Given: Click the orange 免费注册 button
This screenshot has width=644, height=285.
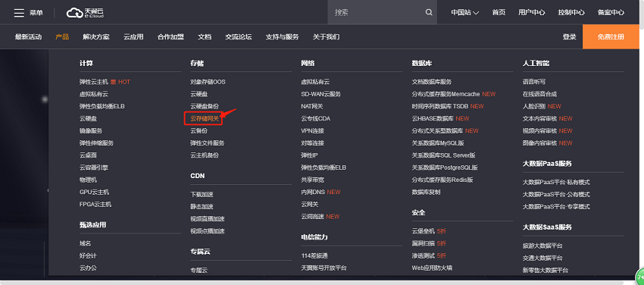Looking at the screenshot, I should click(611, 37).
